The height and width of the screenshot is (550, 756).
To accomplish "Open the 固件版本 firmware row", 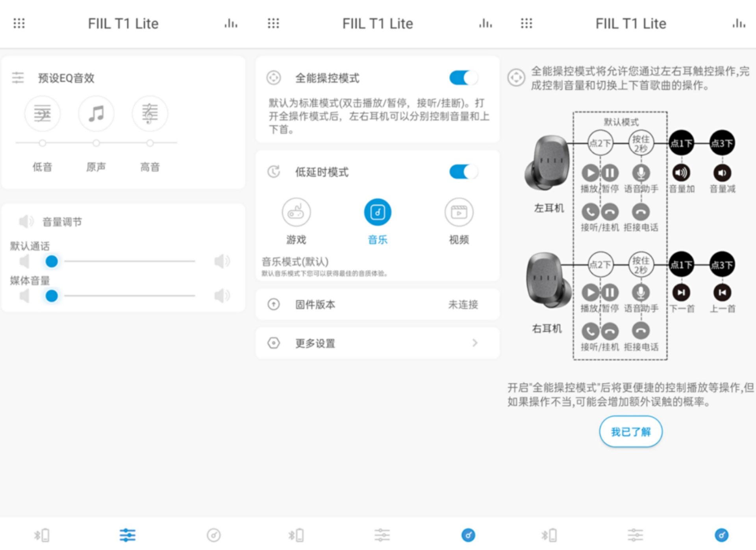I will coord(378,304).
